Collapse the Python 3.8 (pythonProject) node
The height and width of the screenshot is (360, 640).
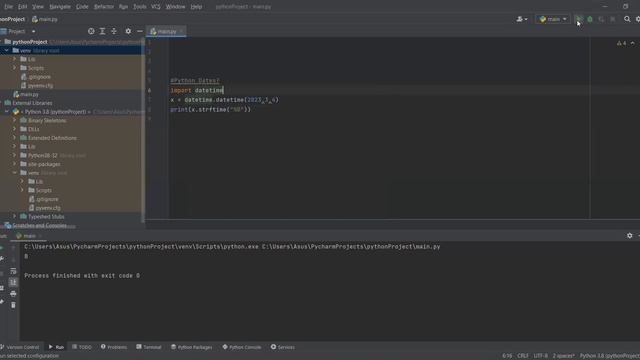[7, 111]
